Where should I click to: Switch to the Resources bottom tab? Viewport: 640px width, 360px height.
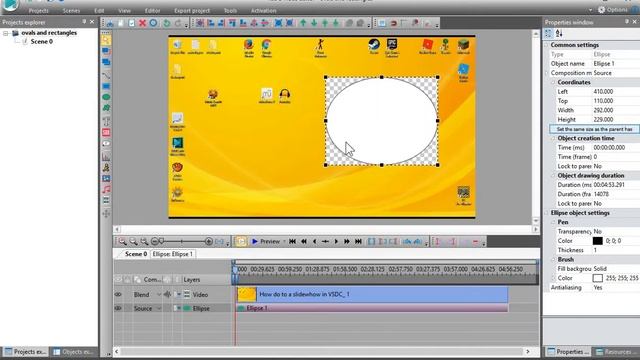616,352
